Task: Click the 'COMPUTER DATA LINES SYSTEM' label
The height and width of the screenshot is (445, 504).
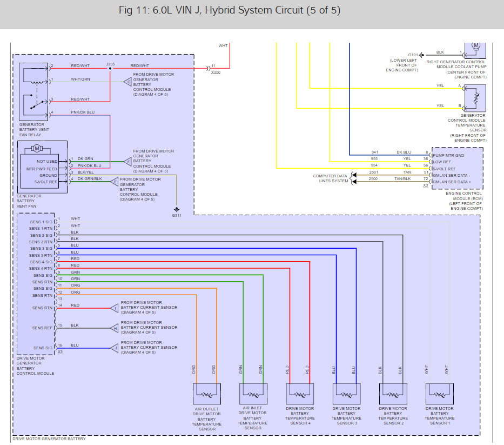Action: pyautogui.click(x=331, y=178)
